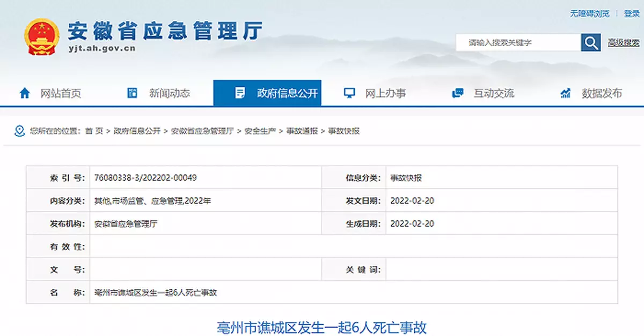Viewport: 644px width, 336px height.
Task: Go to 事故通报 breadcrumb link
Action: click(302, 131)
